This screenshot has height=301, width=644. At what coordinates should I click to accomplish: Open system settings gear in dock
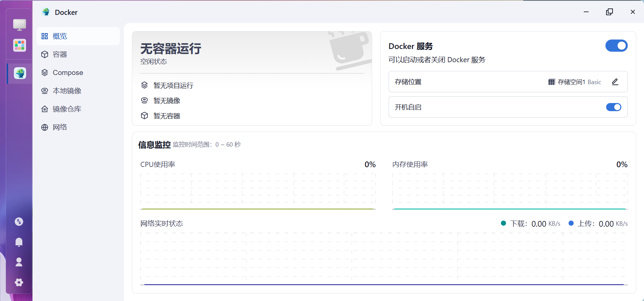(x=19, y=282)
